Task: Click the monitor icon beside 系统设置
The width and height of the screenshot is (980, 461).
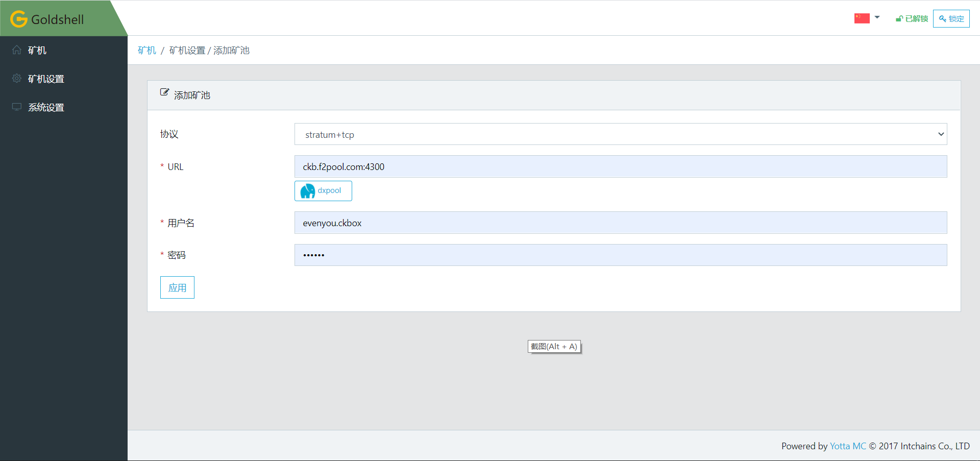Action: [17, 107]
